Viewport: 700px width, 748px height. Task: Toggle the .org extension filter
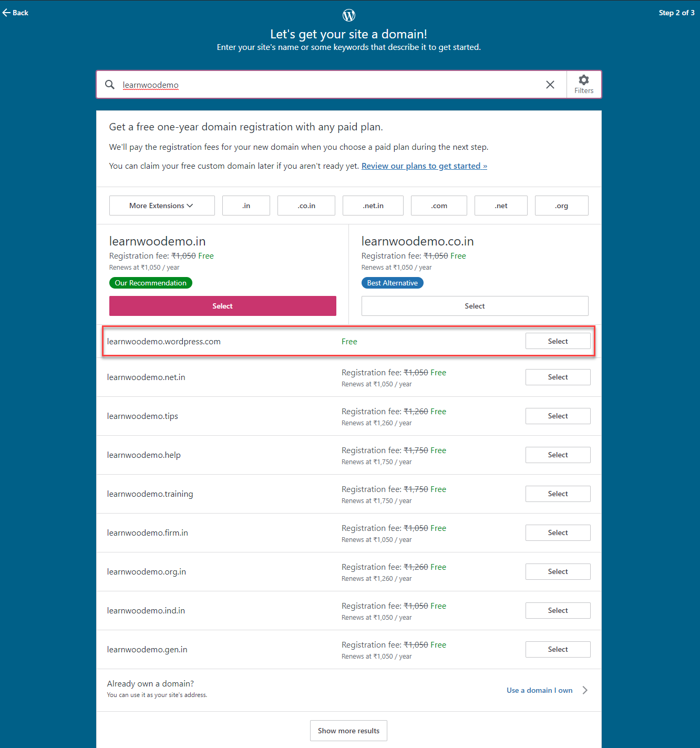pyautogui.click(x=561, y=206)
